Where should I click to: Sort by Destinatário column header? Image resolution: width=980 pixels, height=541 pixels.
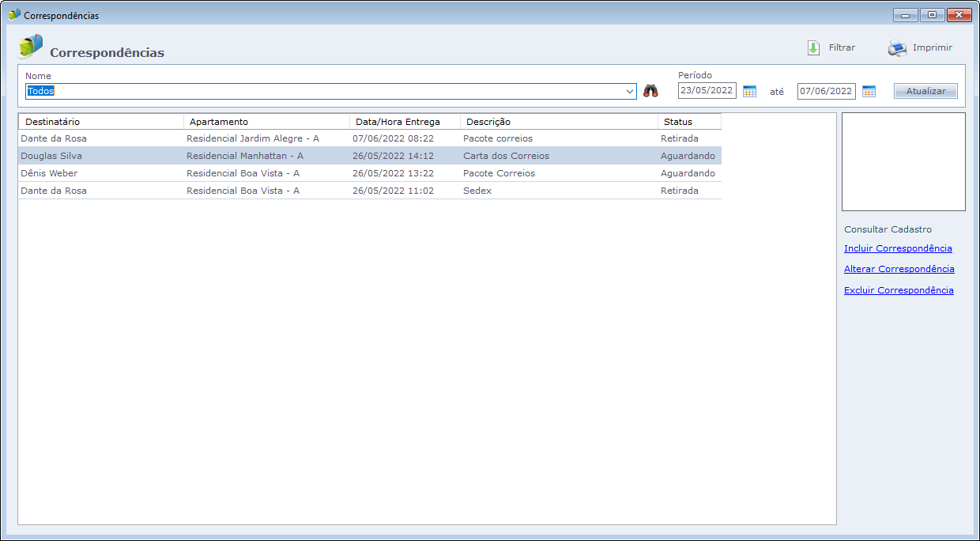click(100, 122)
